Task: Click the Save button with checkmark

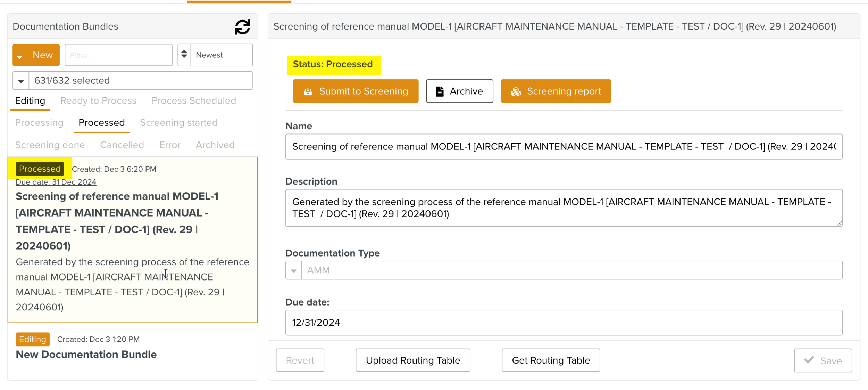Action: coord(823,360)
